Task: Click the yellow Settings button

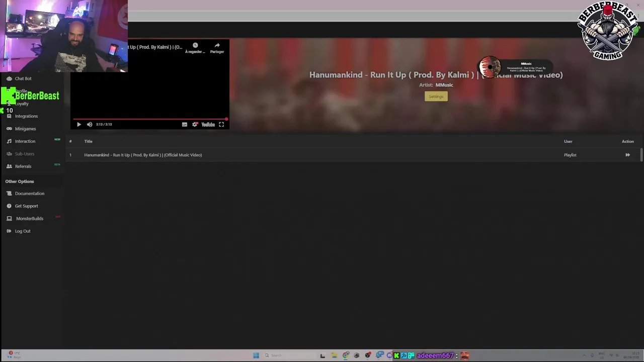Action: pyautogui.click(x=436, y=97)
